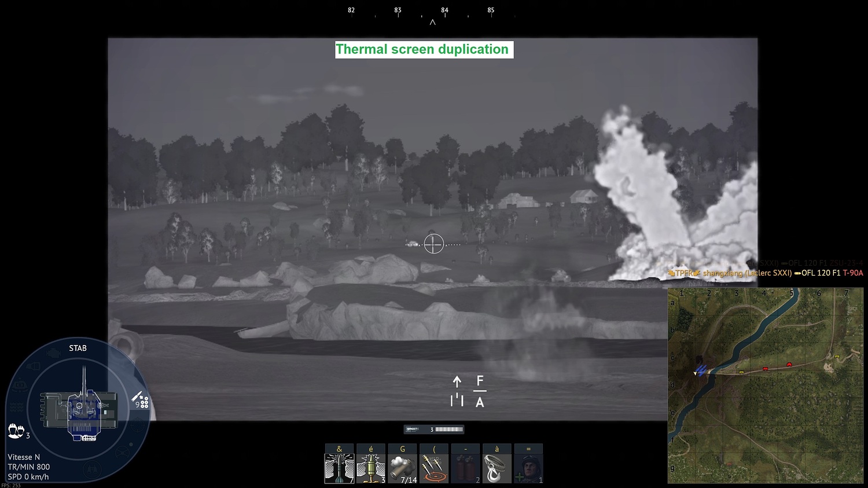Screen dimensions: 868x488
Task: Select the brass shell with 3 rounds
Action: click(x=371, y=468)
